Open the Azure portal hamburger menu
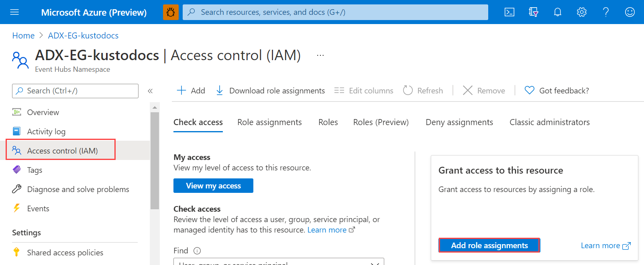Image resolution: width=644 pixels, height=265 pixels. (14, 12)
